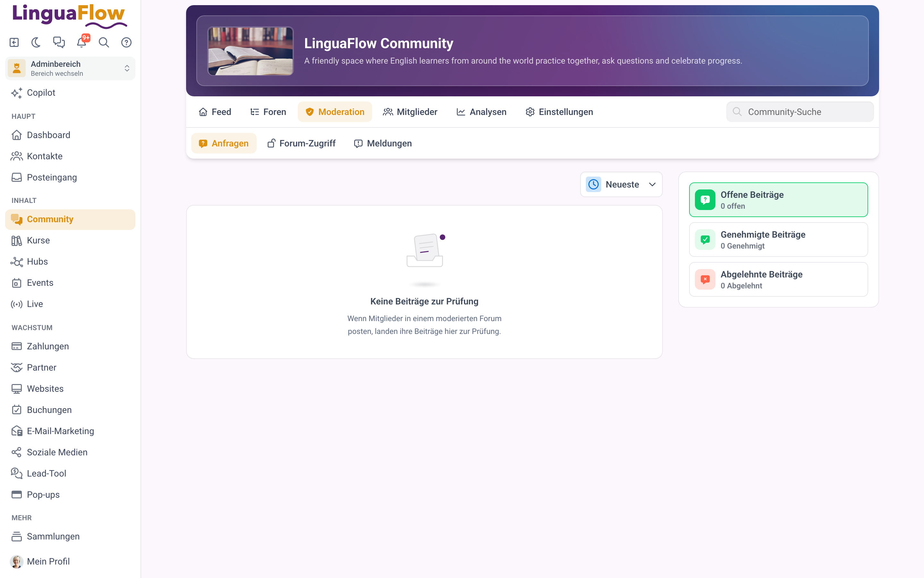The height and width of the screenshot is (578, 924).
Task: Switch to the Mitglieder tab
Action: tap(410, 112)
